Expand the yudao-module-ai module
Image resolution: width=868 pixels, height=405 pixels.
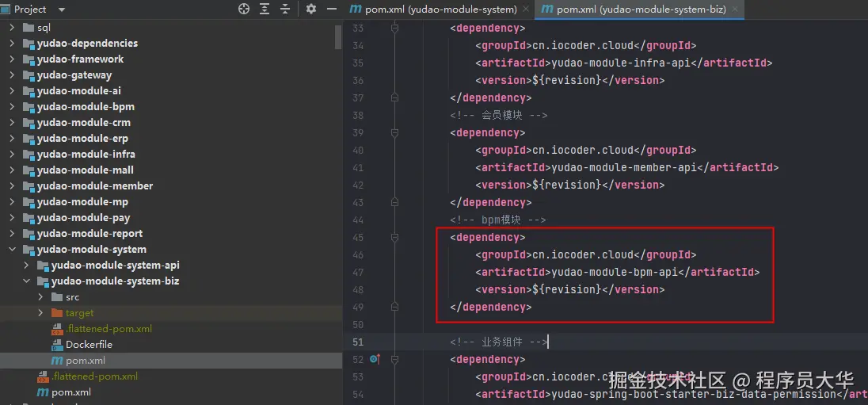12,91
